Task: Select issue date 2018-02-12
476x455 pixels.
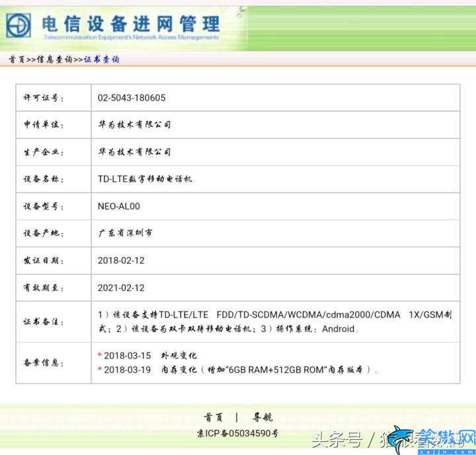Action: coord(121,261)
